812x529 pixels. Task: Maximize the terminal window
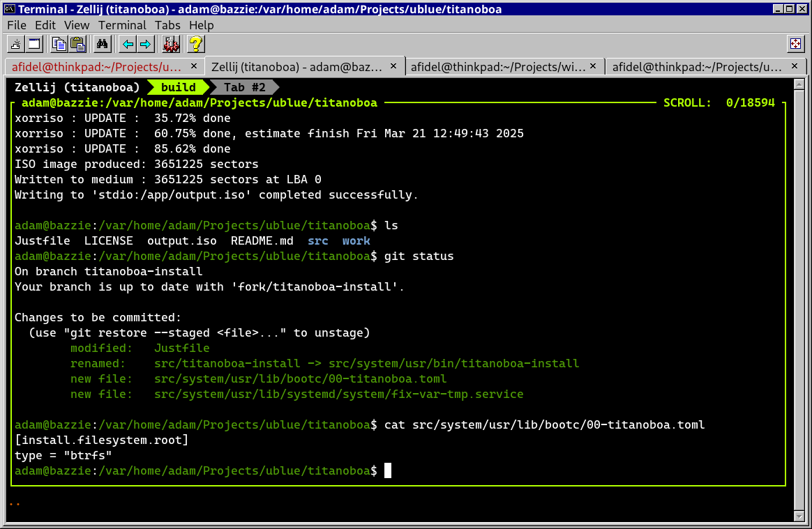coord(789,9)
